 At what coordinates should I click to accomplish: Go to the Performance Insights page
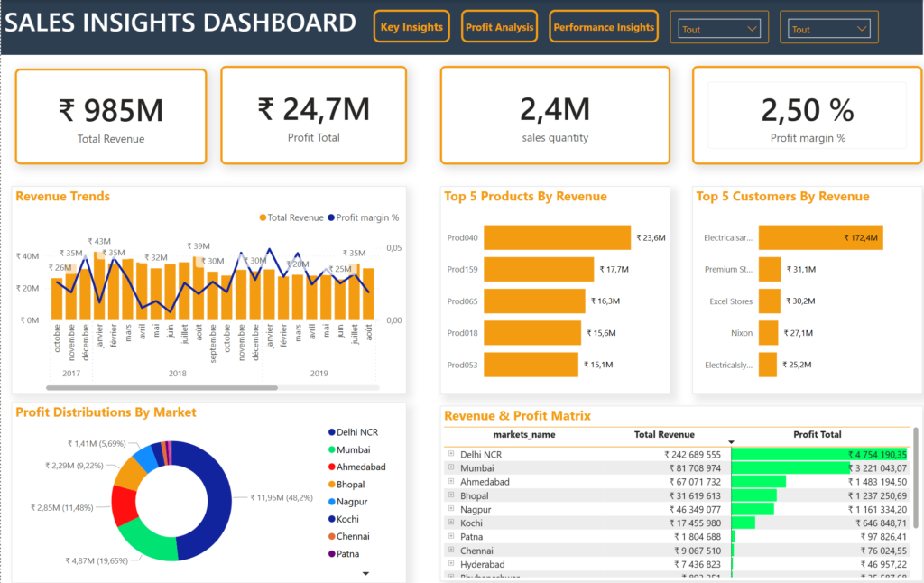click(x=604, y=27)
